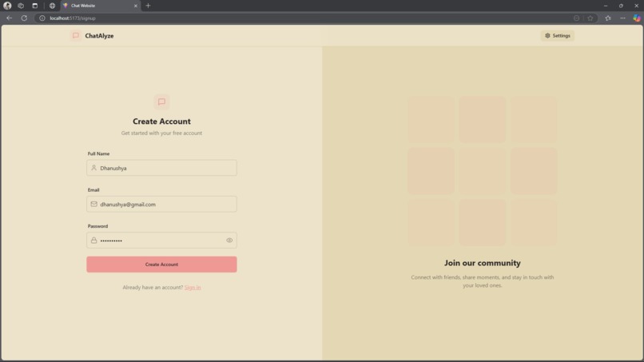Click the localhost address bar URL

point(72,18)
